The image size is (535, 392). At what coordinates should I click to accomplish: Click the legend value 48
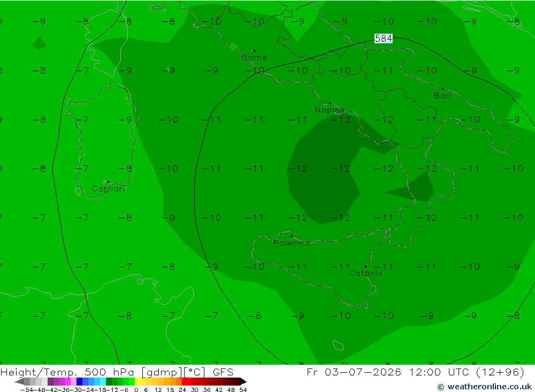(231, 390)
